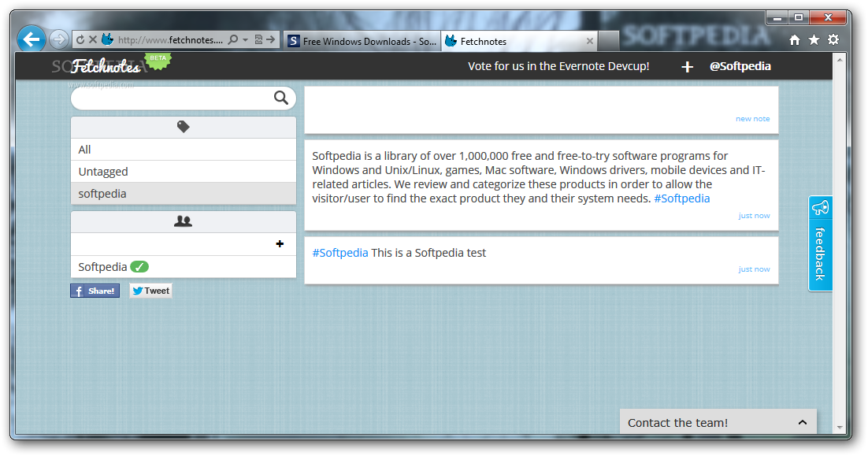Open a new blank browser tab
The height and width of the screenshot is (456, 868).
(608, 41)
